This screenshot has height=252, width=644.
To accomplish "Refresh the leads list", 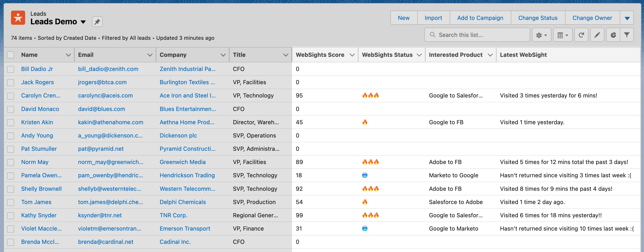I will tap(581, 35).
